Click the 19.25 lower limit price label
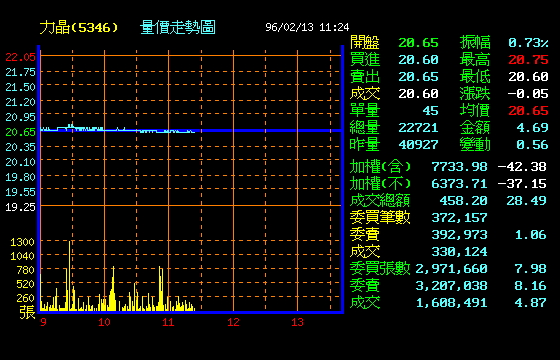Image resolution: width=560 pixels, height=360 pixels. (21, 207)
